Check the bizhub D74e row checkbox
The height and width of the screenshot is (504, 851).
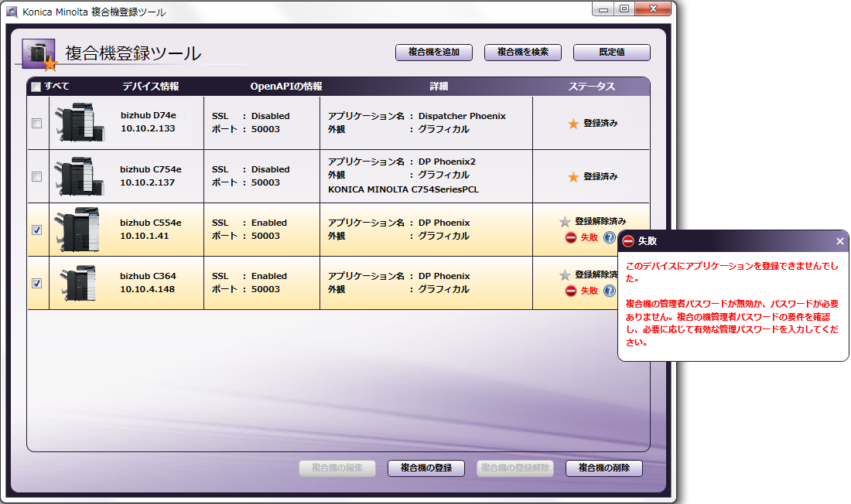click(x=36, y=123)
